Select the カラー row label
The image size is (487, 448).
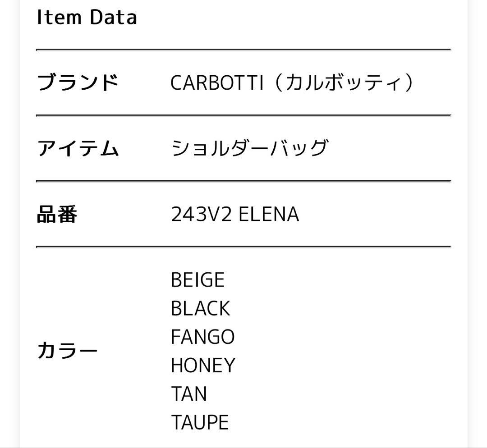point(67,351)
